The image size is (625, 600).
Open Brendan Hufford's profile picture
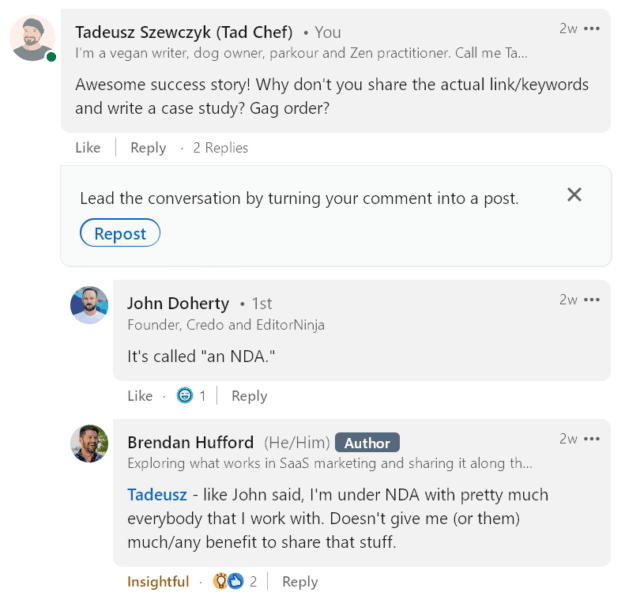pos(89,443)
